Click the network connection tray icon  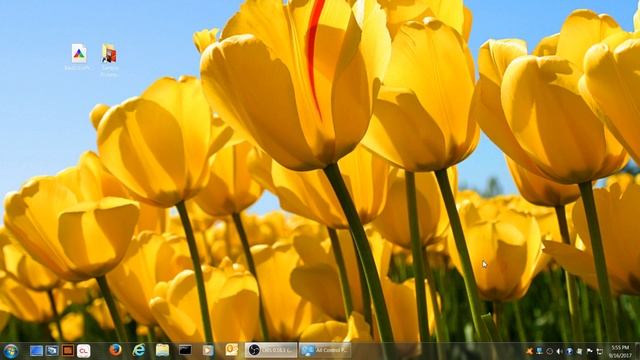[x=600, y=351]
